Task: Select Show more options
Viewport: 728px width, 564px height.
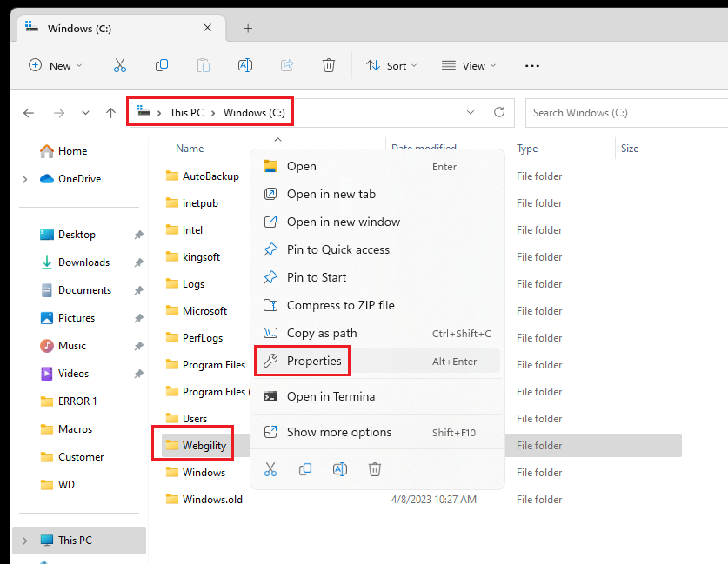Action: click(x=377, y=432)
